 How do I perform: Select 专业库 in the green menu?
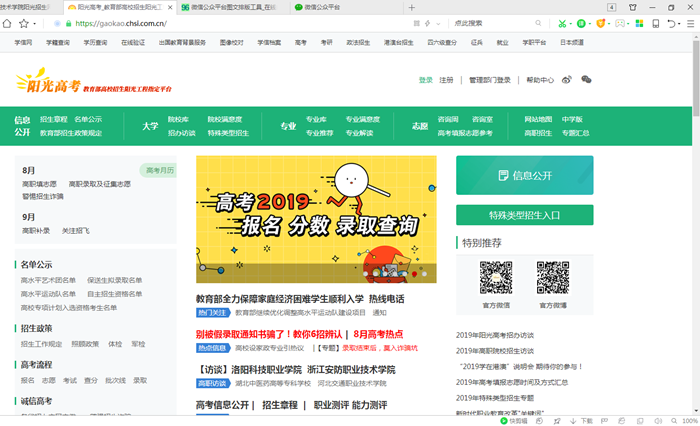(x=316, y=119)
